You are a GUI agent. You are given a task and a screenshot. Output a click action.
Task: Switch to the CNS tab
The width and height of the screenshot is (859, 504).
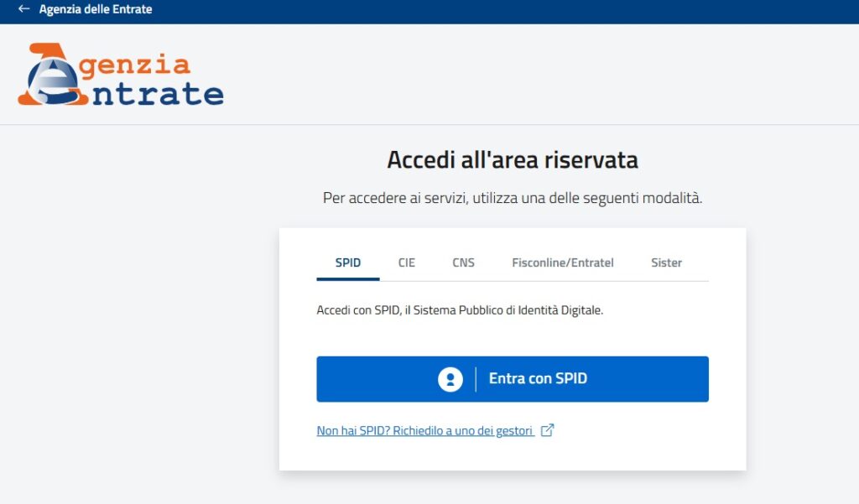(463, 263)
